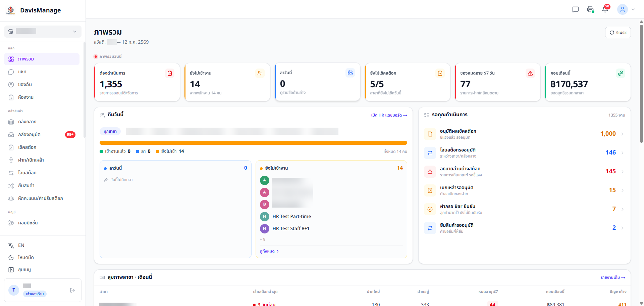
Task: Click the warning icon on ของหมดอายุ card
Action: (530, 73)
